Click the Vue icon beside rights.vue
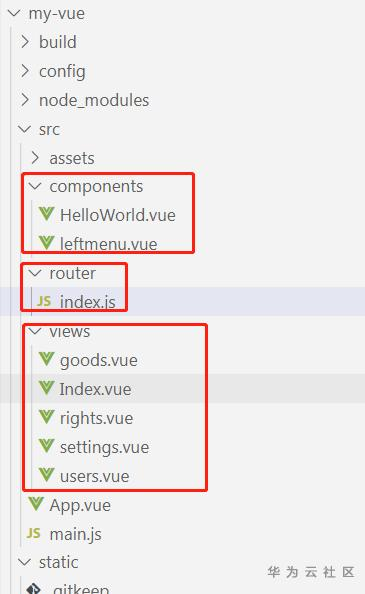The width and height of the screenshot is (365, 594). pyautogui.click(x=47, y=417)
